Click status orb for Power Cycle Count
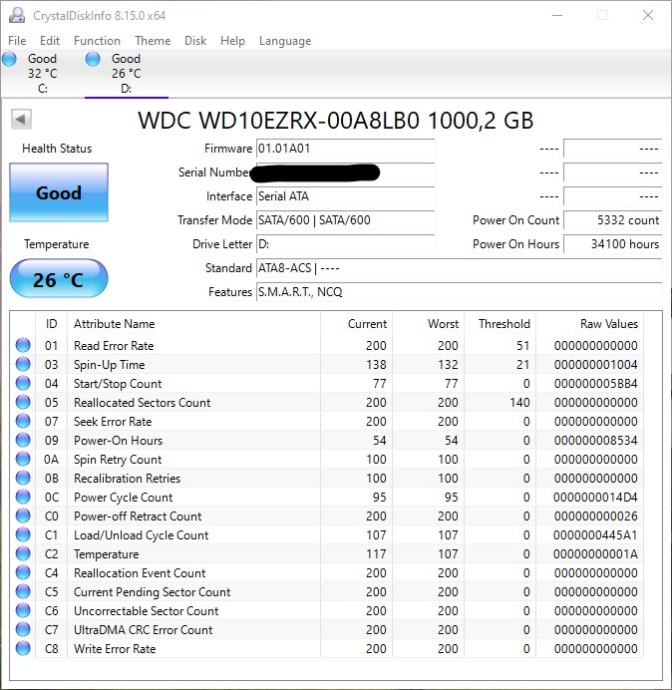 23,497
